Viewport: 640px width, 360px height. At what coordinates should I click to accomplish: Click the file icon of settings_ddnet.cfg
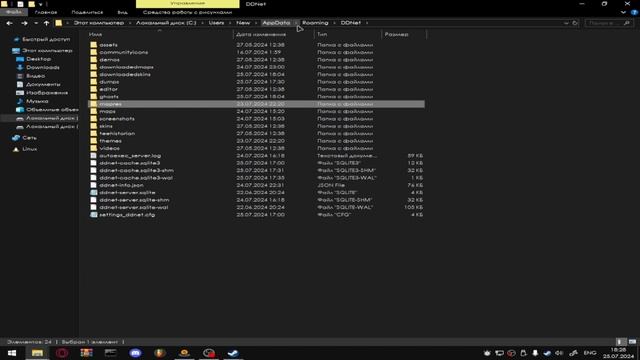click(93, 215)
